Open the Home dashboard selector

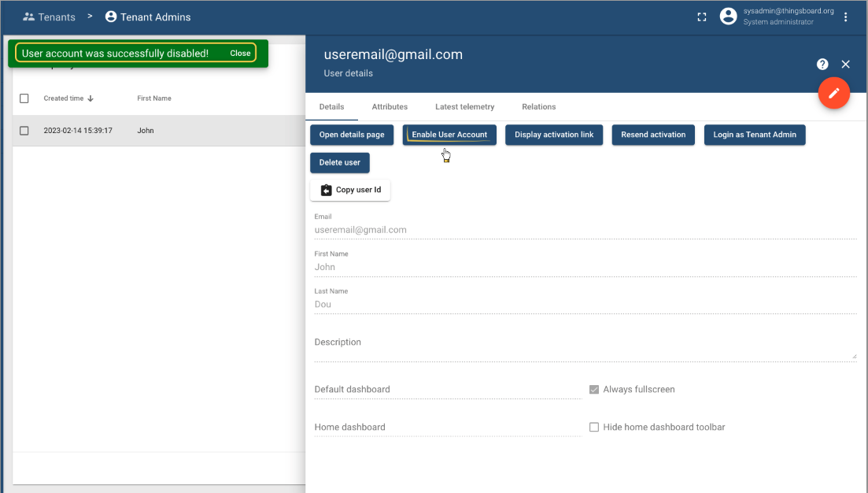tap(447, 428)
